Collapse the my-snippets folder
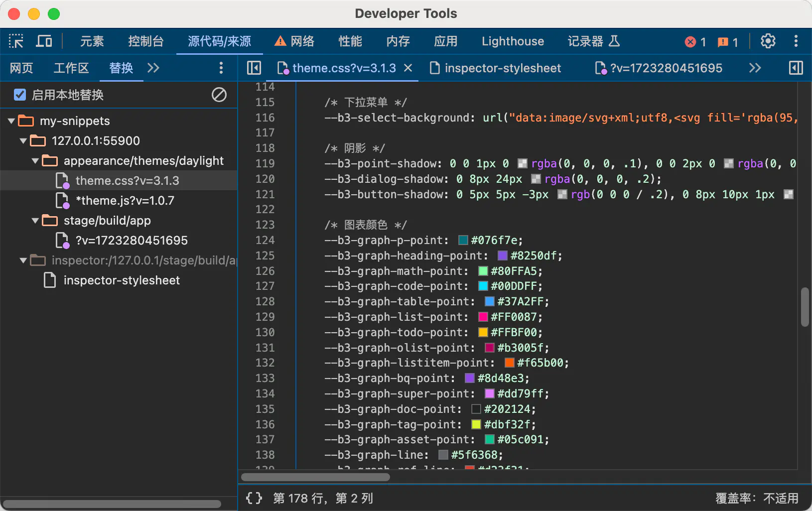The height and width of the screenshot is (511, 812). click(x=11, y=121)
